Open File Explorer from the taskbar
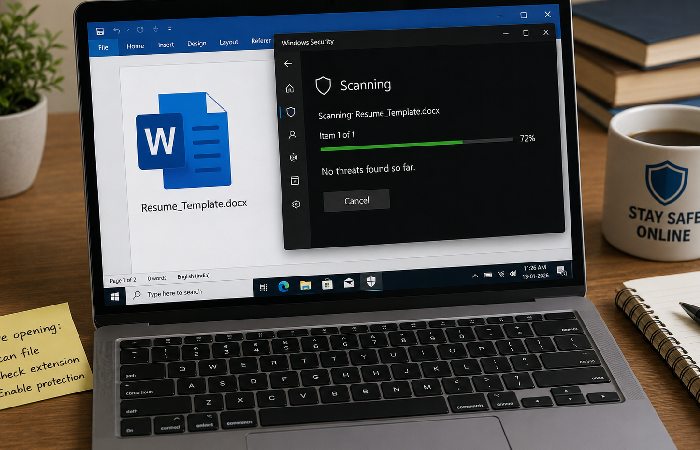This screenshot has width=700, height=450. point(305,285)
